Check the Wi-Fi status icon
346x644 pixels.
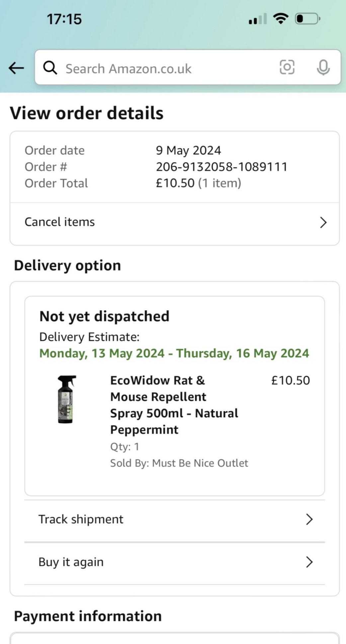pos(281,19)
